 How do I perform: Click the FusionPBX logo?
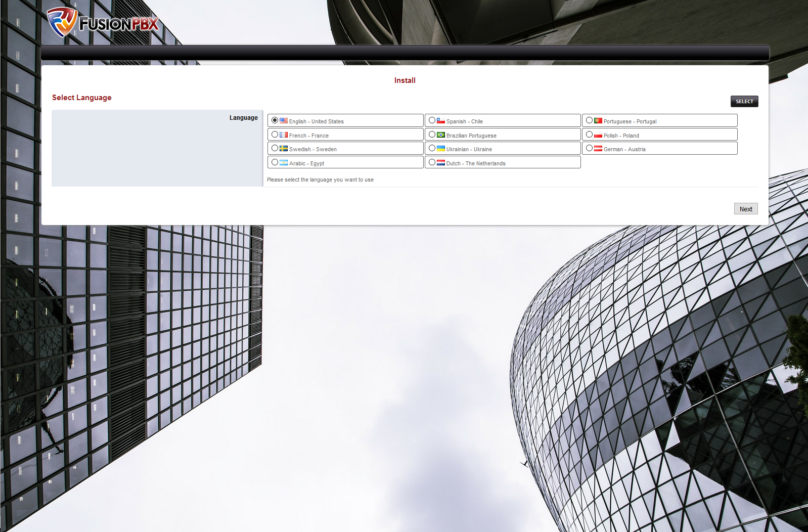pyautogui.click(x=103, y=23)
